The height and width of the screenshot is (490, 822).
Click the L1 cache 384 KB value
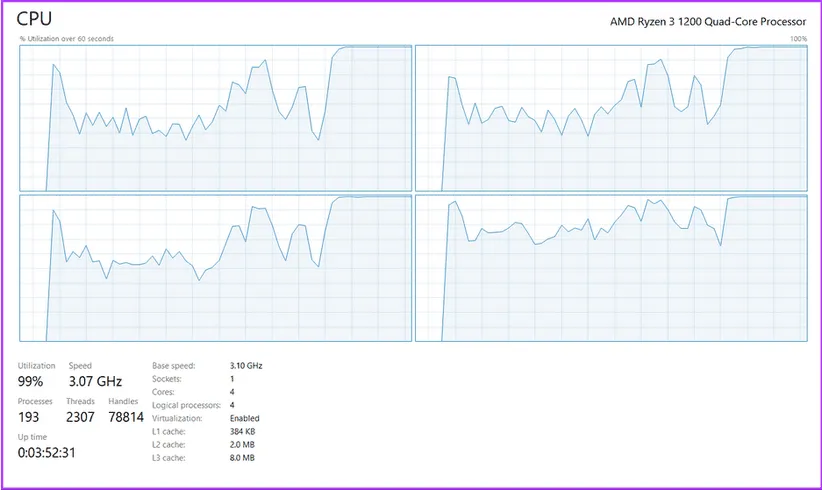(x=243, y=431)
